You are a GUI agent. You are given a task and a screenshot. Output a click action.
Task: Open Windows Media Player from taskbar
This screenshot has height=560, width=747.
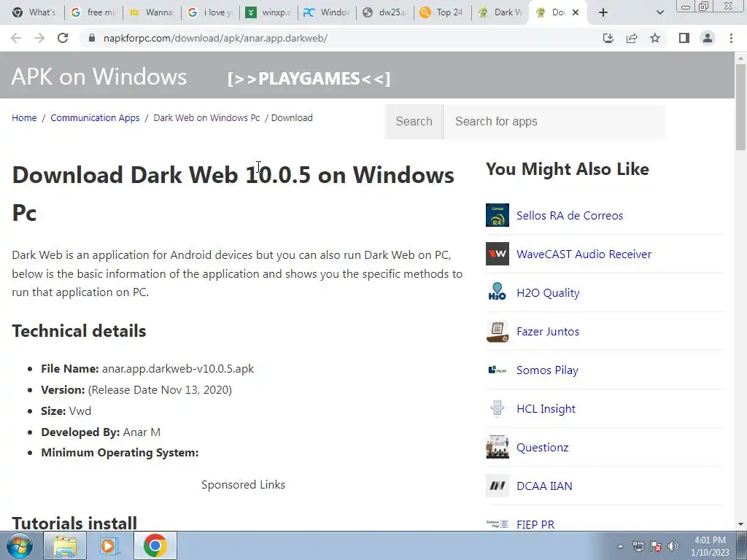pyautogui.click(x=109, y=545)
